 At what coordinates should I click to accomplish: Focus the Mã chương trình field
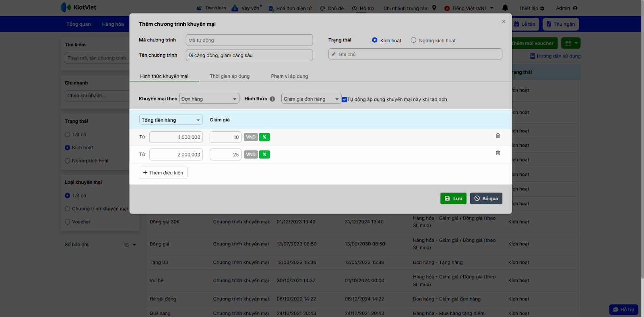pos(249,40)
